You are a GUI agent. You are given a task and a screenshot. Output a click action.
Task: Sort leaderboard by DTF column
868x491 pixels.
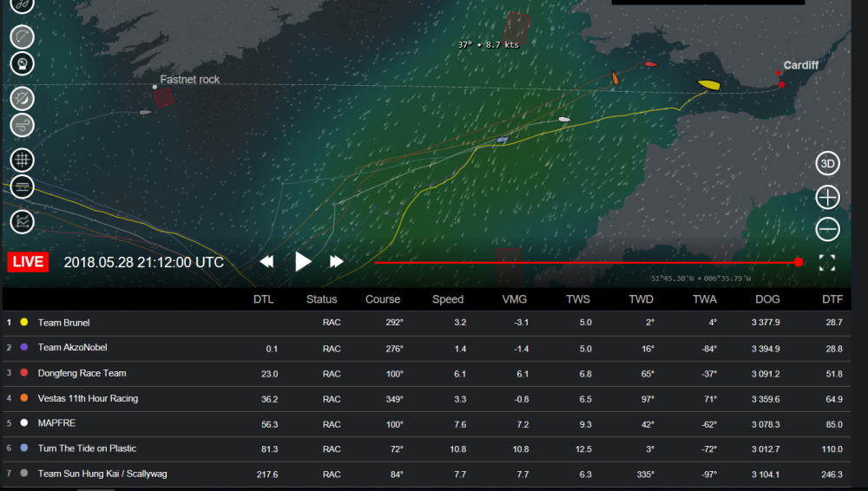tap(831, 299)
